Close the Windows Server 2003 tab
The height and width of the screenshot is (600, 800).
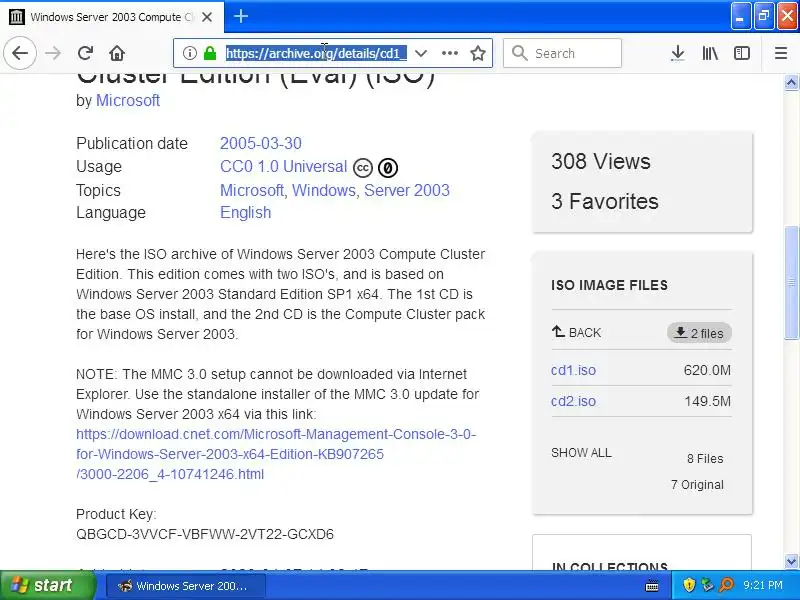tap(207, 17)
